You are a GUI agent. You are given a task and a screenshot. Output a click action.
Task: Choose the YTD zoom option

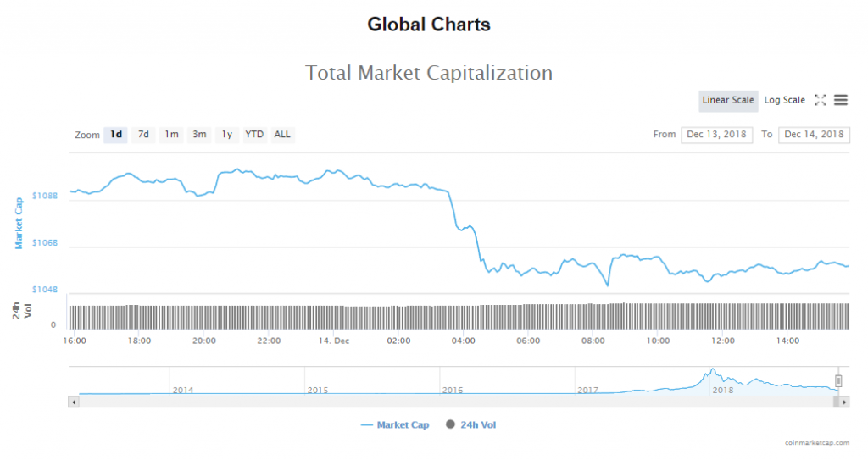[254, 135]
